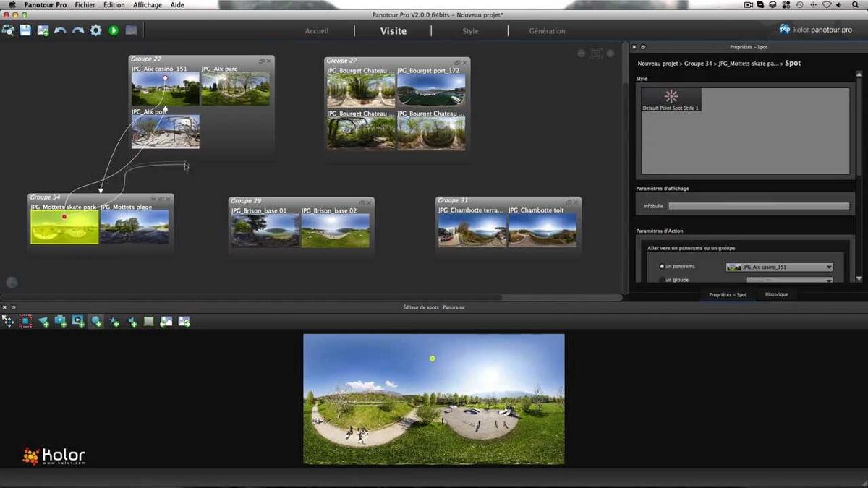Select the JPG_Brison_base 02 thumbnail
Screen dimensions: 868x488
[x=336, y=231]
